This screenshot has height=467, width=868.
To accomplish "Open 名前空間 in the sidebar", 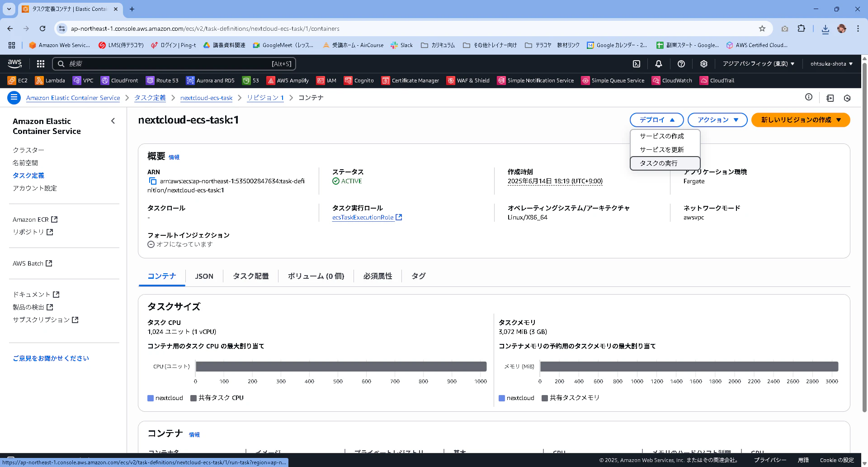I will pos(25,163).
